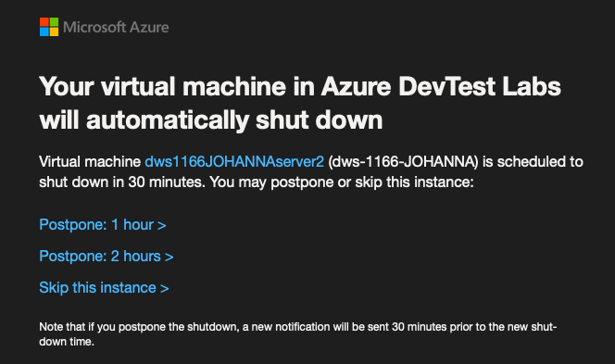Viewport: 615px width, 364px height.
Task: Skip this shutdown instance
Action: click(104, 287)
